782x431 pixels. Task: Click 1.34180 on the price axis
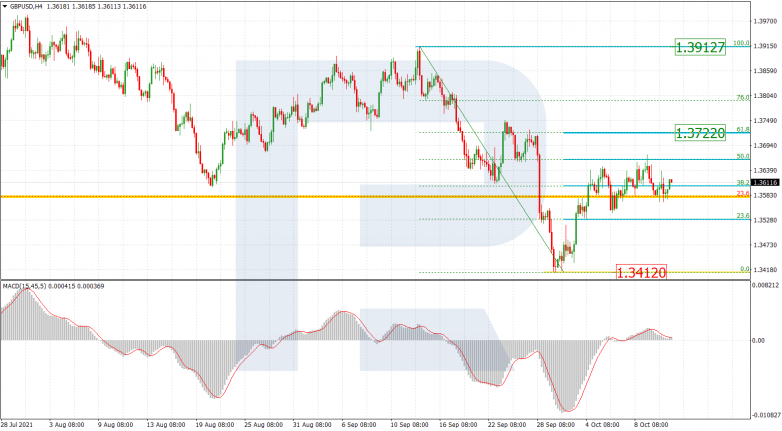766,270
